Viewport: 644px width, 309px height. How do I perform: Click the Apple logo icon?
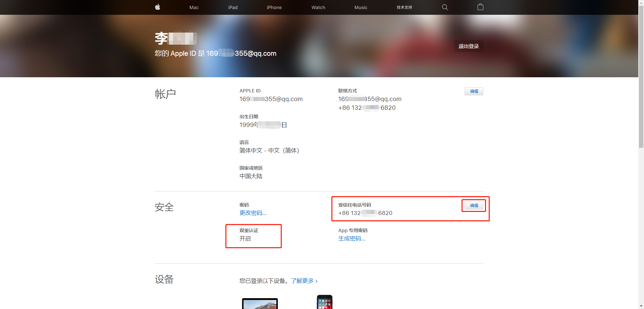tap(158, 7)
